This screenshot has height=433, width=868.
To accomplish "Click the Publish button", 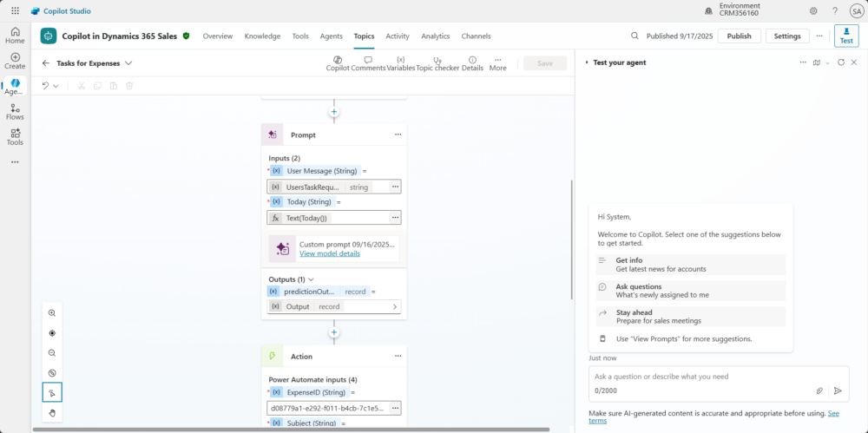I will 739,36.
